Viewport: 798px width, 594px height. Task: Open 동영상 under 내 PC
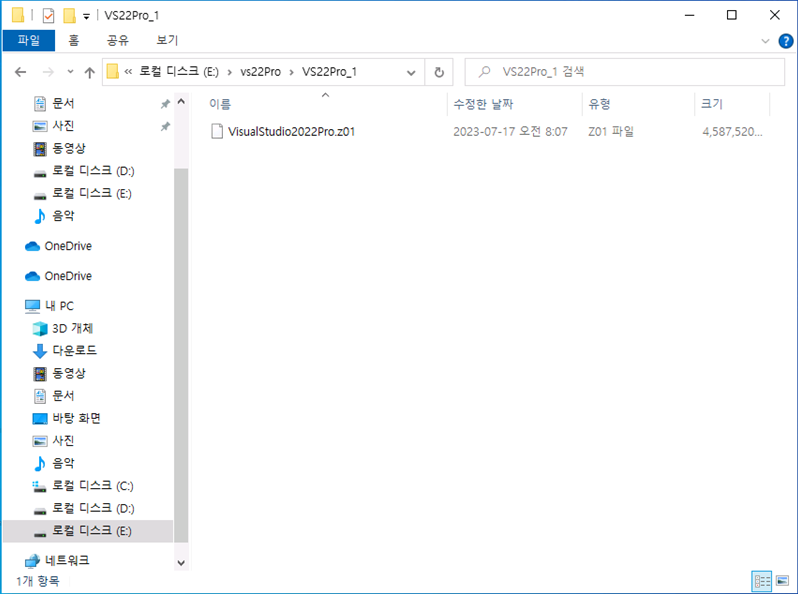coord(69,373)
